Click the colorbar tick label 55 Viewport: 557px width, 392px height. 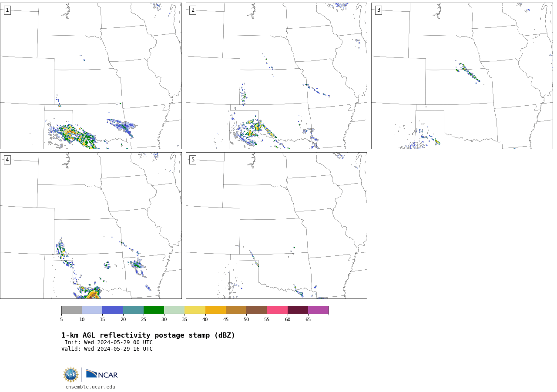tap(267, 320)
